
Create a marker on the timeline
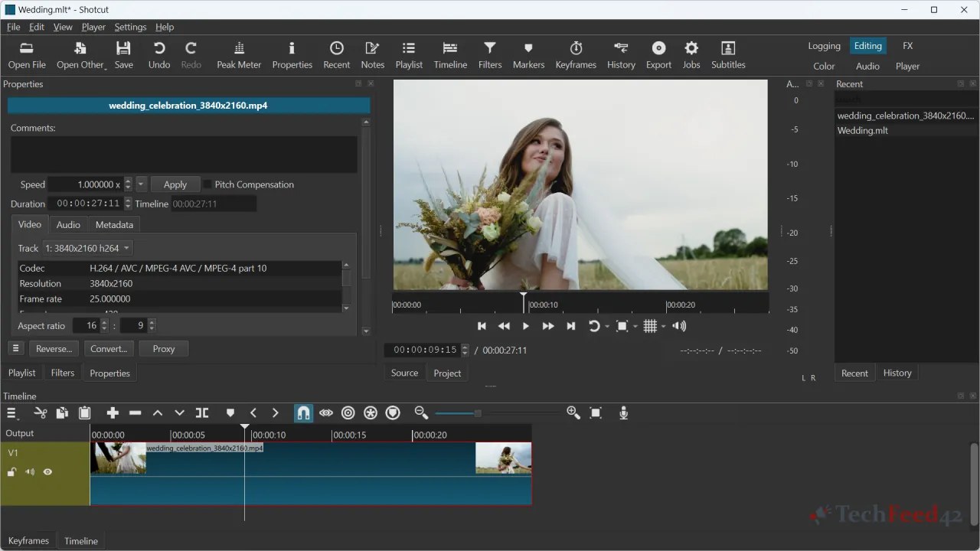(230, 413)
